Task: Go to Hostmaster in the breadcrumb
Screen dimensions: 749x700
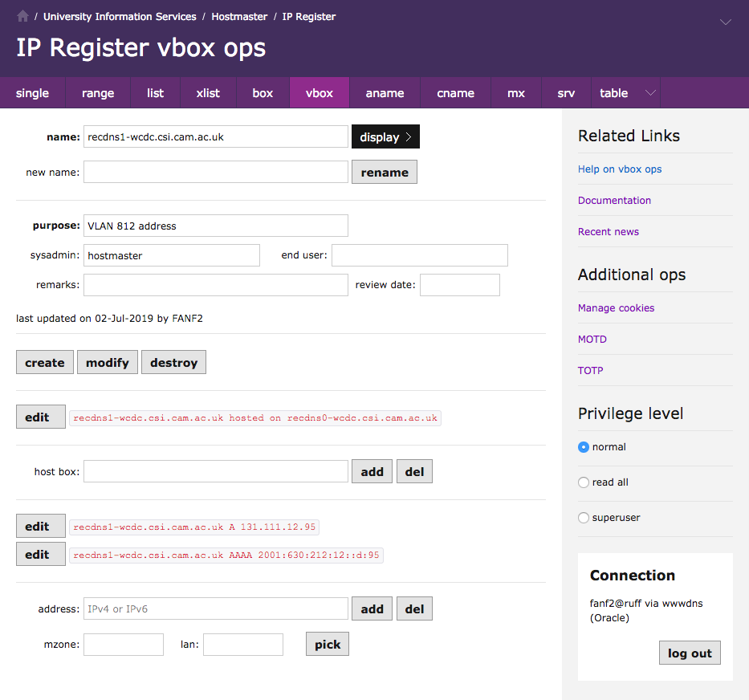Action: [x=238, y=16]
